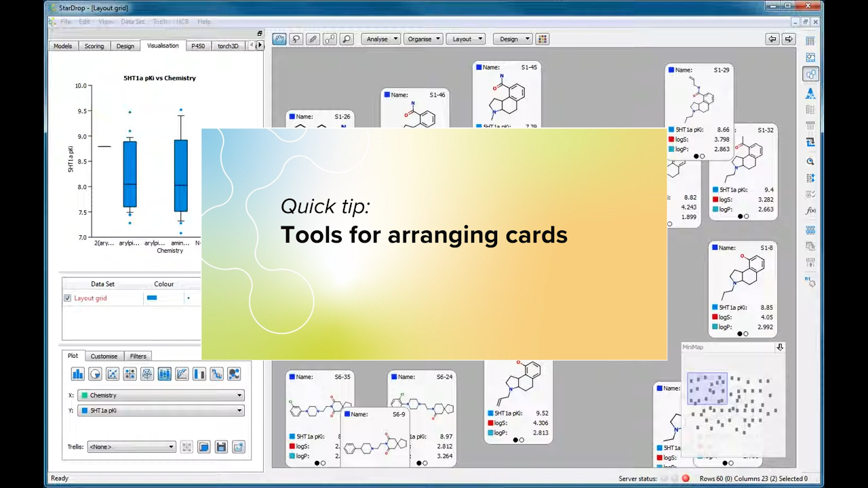Click the Layout grid data set row

click(132, 298)
